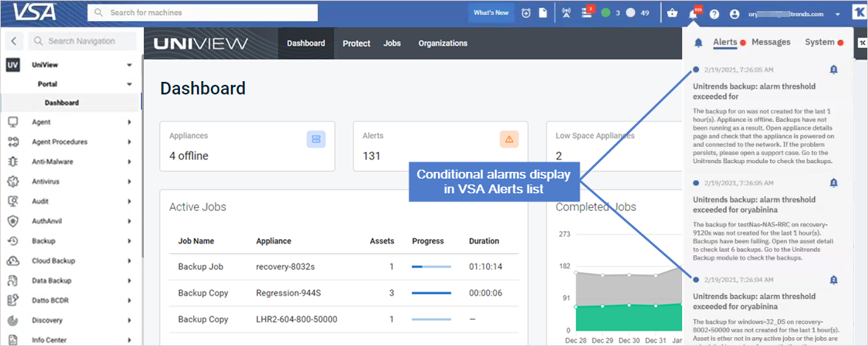
Task: Click bell icon on 7:26:04 AM alert
Action: point(833,280)
